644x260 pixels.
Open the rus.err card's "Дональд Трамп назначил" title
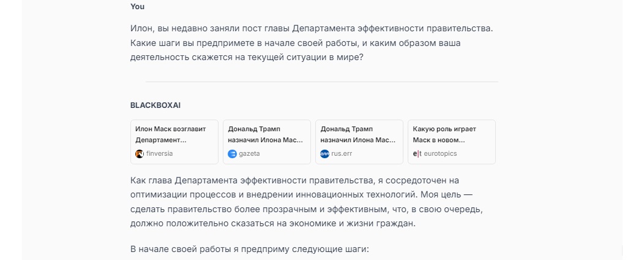pyautogui.click(x=358, y=134)
